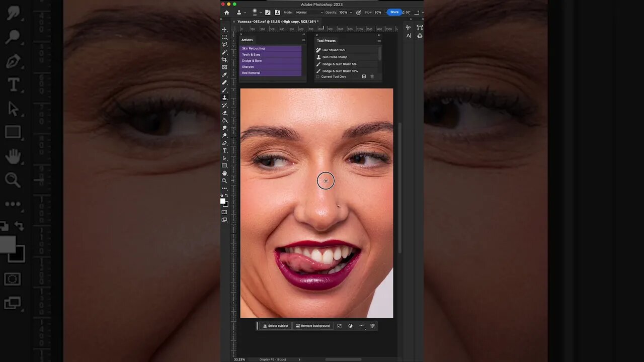Select the Actions panel tab
This screenshot has height=362, width=644.
247,40
